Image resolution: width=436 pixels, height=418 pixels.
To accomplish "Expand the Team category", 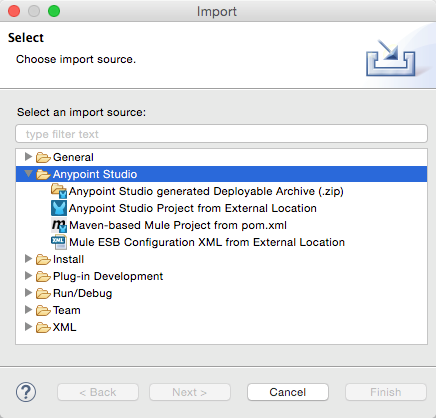I will (28, 310).
